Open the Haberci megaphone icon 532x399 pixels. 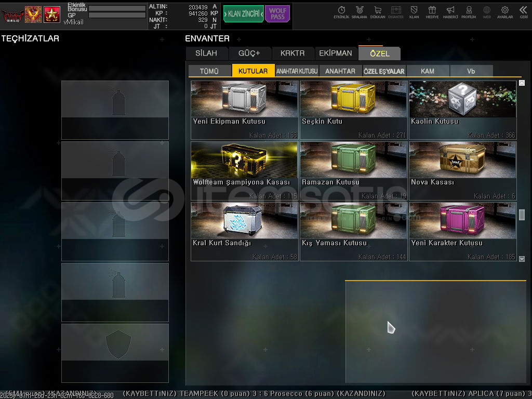pyautogui.click(x=450, y=12)
